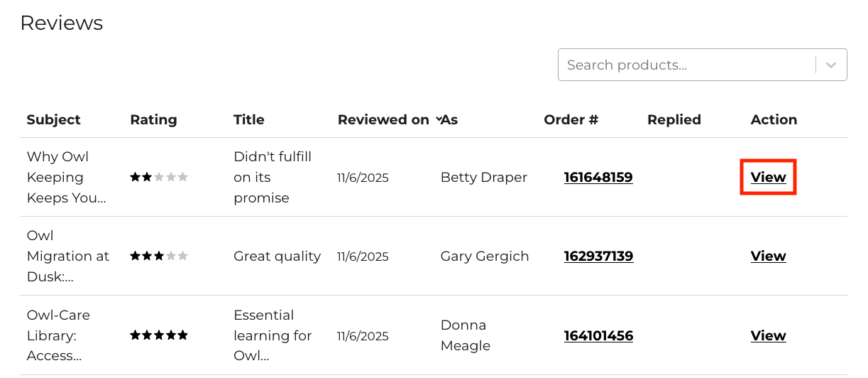Screen dimensions: 868x378
Task: Select the 'Owl Migration at Dusk' subject
Action: coord(67,256)
